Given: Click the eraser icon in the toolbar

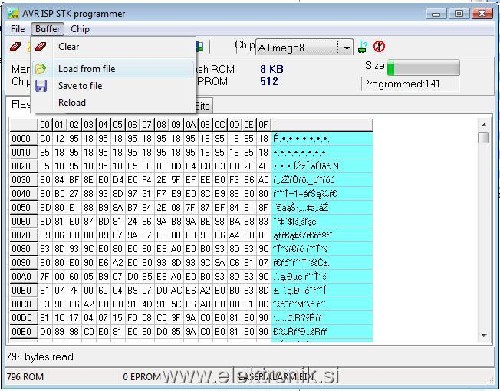Looking at the screenshot, I should (x=15, y=46).
